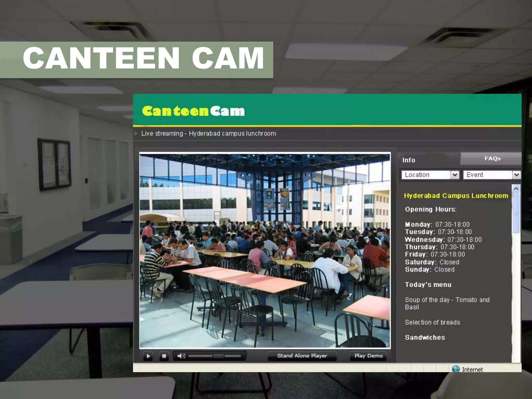Switch to the FAQs tab
Image resolution: width=532 pixels, height=399 pixels.
491,159
